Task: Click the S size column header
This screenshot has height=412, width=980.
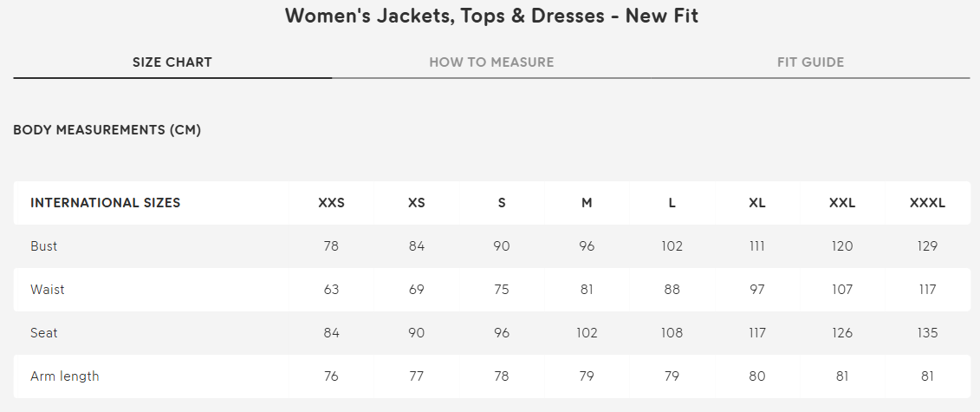Action: tap(502, 203)
